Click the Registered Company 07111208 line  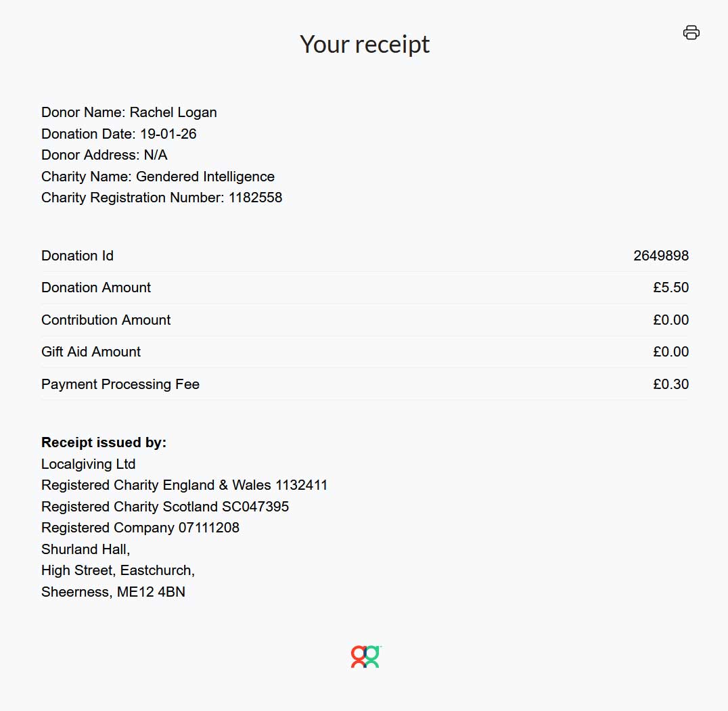pyautogui.click(x=140, y=528)
